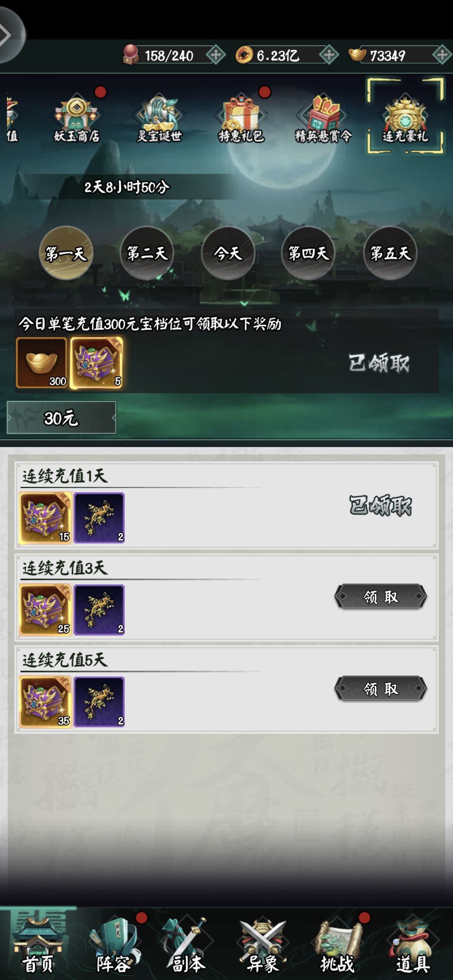View the 300 gold ingot reward item
The width and height of the screenshot is (453, 980).
pyautogui.click(x=42, y=363)
